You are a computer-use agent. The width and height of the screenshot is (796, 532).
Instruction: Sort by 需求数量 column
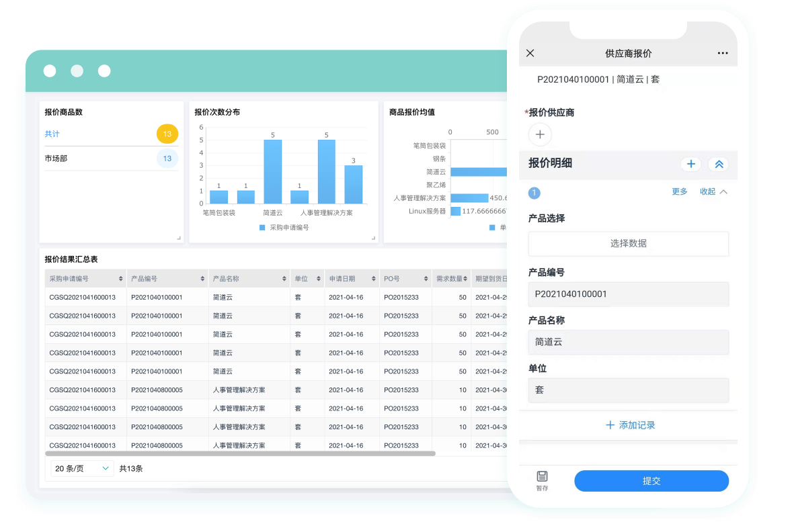465,278
